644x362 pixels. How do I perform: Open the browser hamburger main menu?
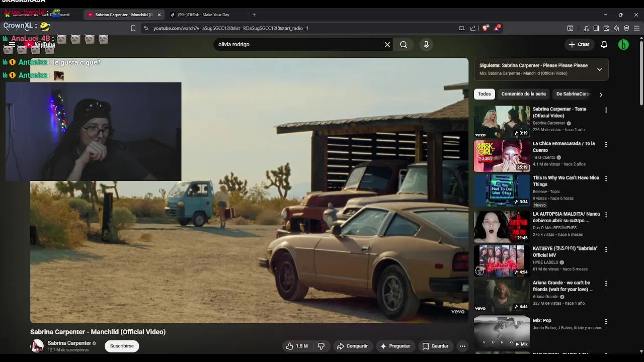point(636,28)
